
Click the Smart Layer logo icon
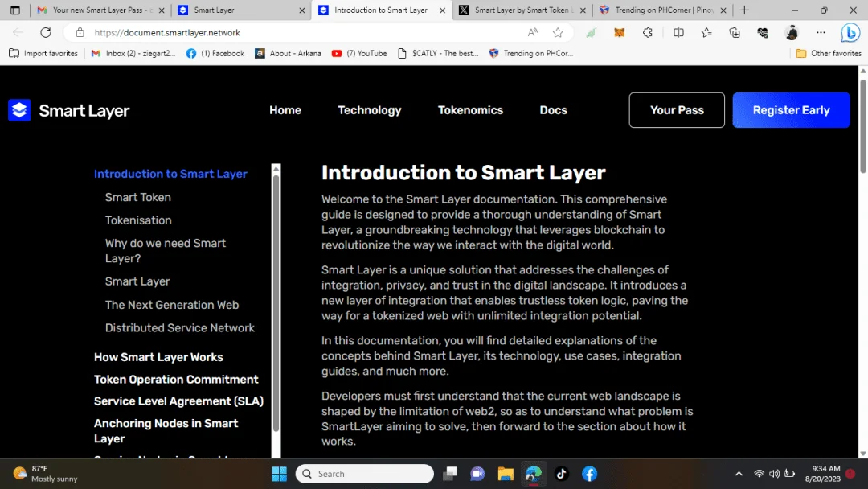(x=19, y=110)
